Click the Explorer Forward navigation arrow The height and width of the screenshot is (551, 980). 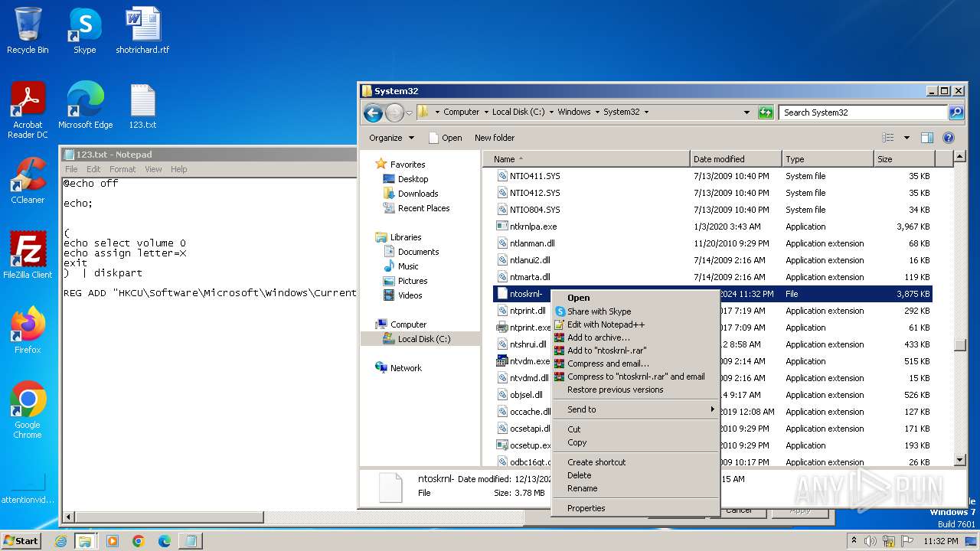pos(394,112)
